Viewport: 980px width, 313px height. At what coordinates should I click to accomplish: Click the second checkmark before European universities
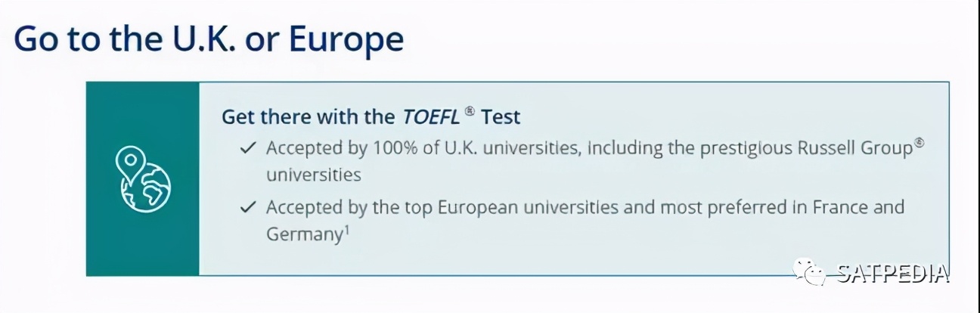click(247, 207)
